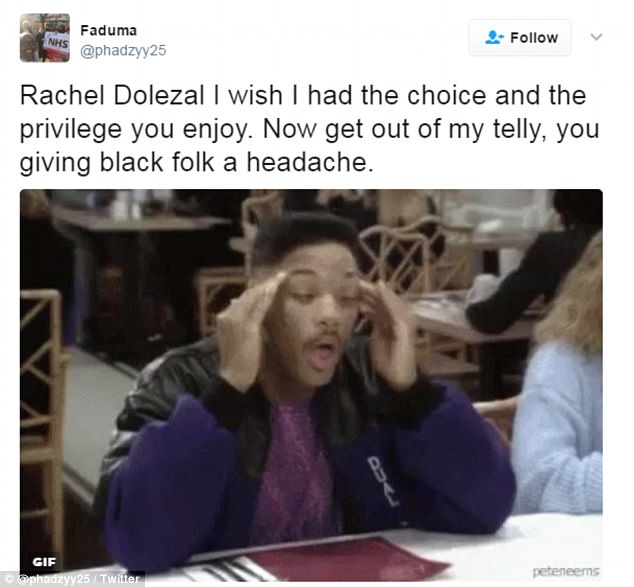Click the GIF badge on the image

point(44,562)
